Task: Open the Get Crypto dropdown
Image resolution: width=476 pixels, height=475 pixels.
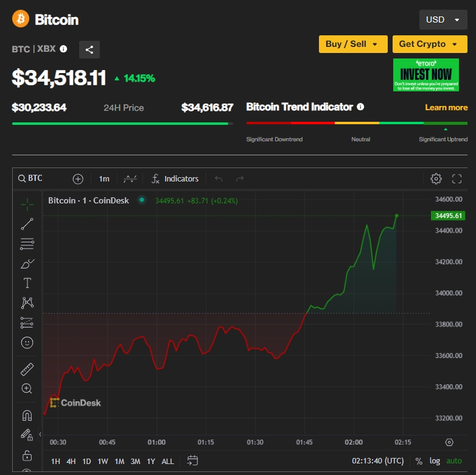Action: [x=430, y=44]
